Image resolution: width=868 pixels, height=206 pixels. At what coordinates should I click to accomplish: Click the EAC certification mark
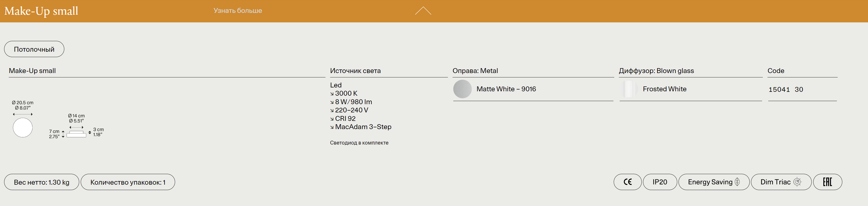827,182
